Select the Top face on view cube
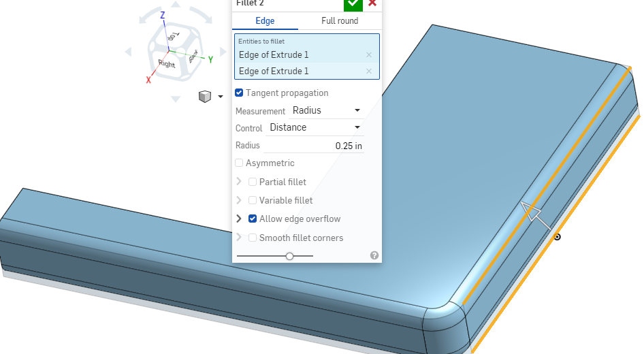 click(174, 35)
